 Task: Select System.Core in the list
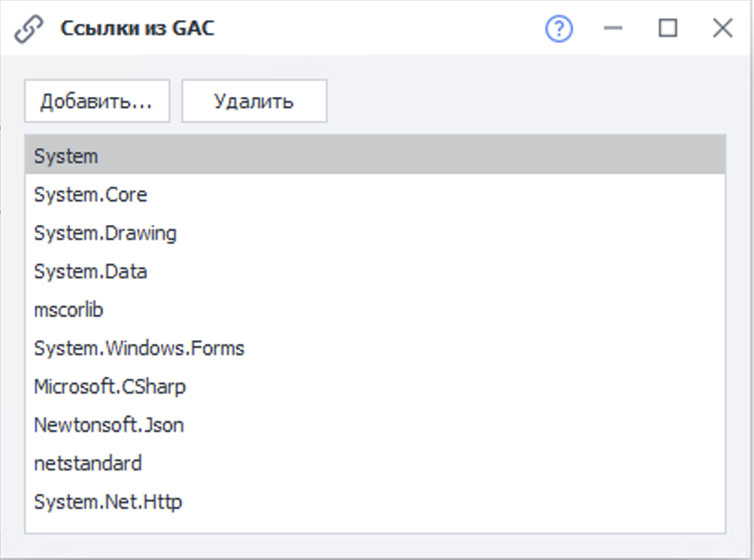[x=90, y=195]
